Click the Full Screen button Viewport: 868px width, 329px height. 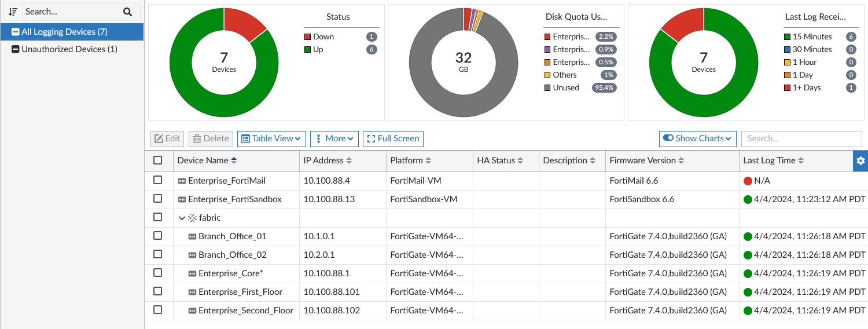click(393, 138)
